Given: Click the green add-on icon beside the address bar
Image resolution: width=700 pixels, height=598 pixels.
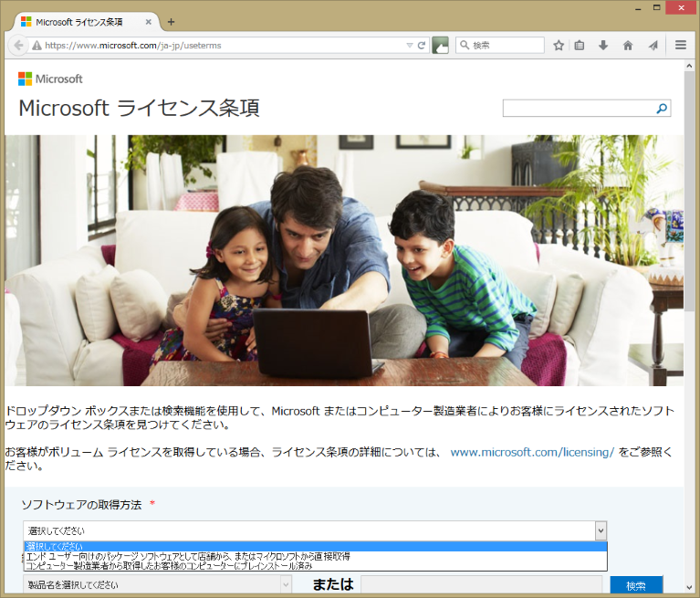Looking at the screenshot, I should pos(440,46).
